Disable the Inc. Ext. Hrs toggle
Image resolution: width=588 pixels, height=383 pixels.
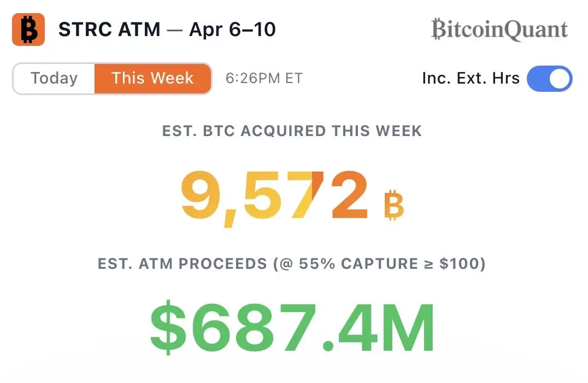click(x=549, y=79)
